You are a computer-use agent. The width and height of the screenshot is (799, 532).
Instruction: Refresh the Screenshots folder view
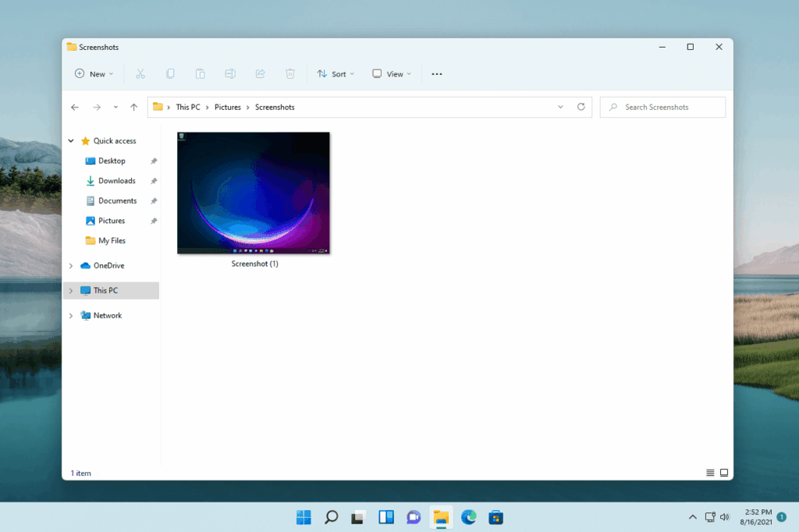click(x=581, y=107)
